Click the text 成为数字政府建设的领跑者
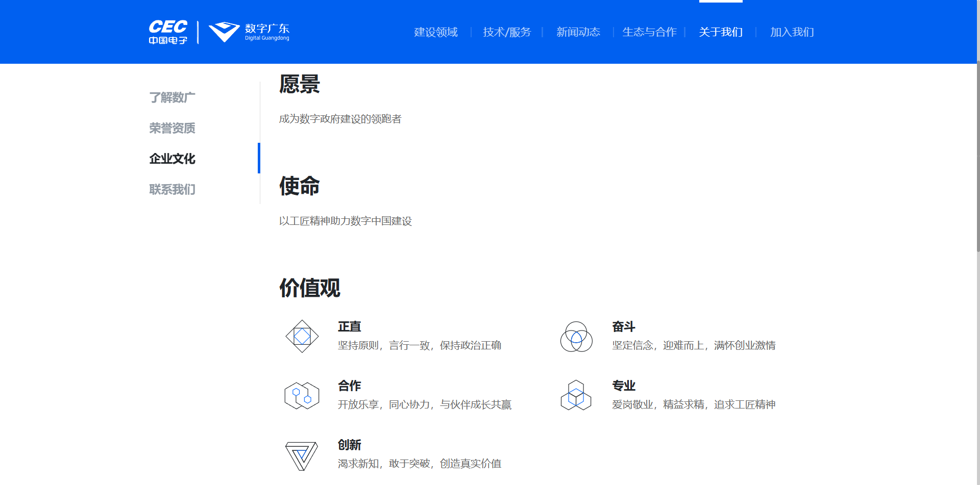 (x=340, y=119)
